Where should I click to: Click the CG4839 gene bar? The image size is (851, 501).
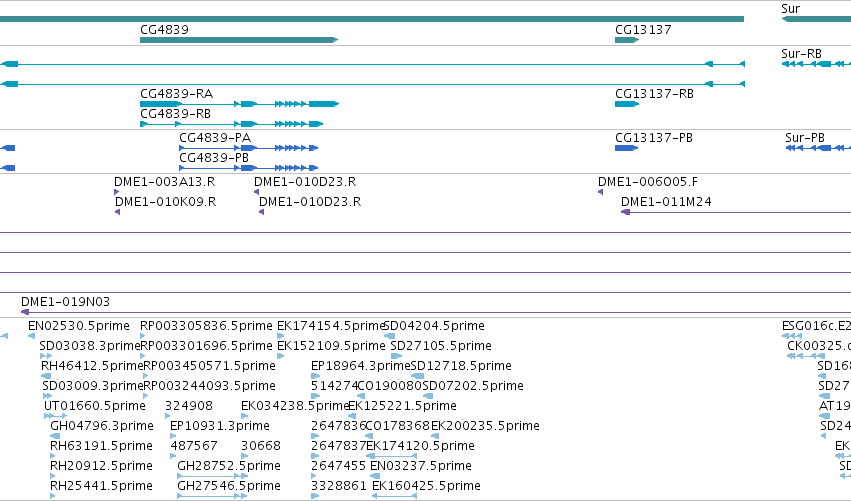(239, 40)
